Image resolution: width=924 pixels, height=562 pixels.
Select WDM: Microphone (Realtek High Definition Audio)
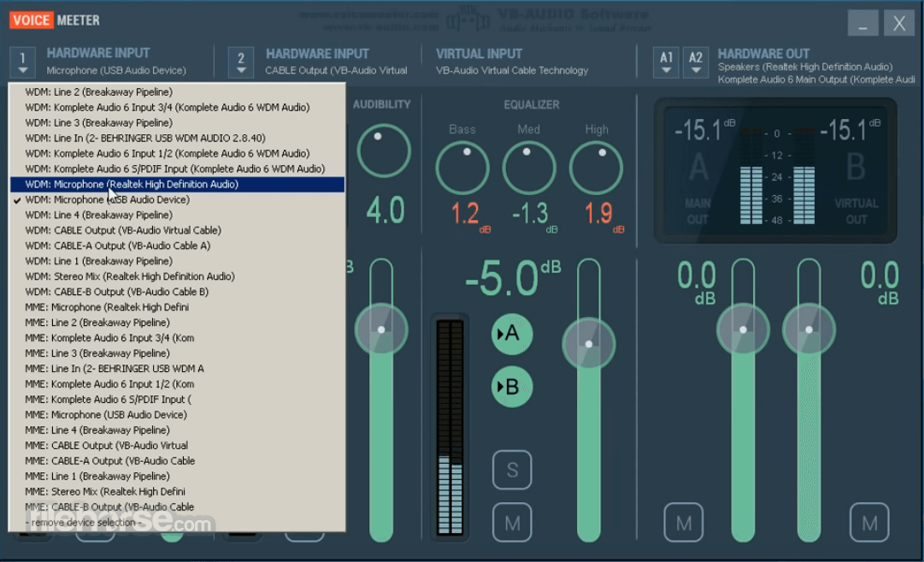(178, 184)
